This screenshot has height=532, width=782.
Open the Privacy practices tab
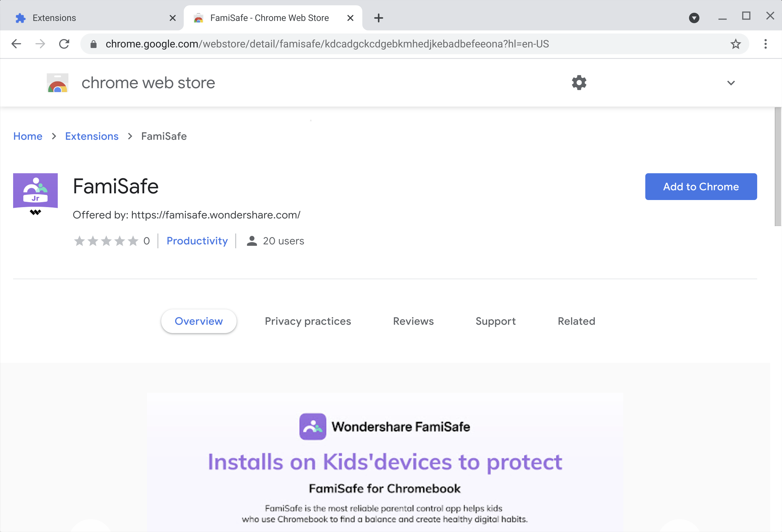click(308, 321)
